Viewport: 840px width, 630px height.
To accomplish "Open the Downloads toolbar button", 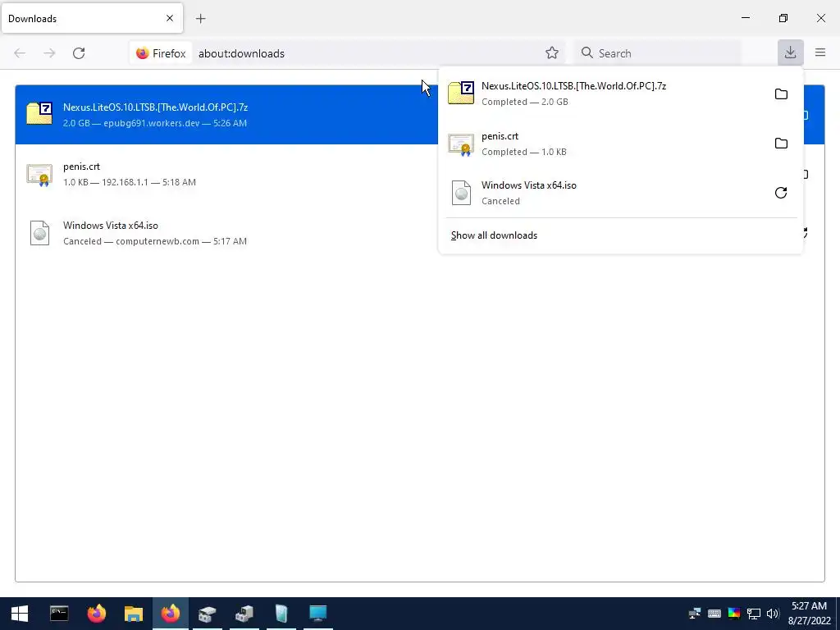I will click(790, 52).
